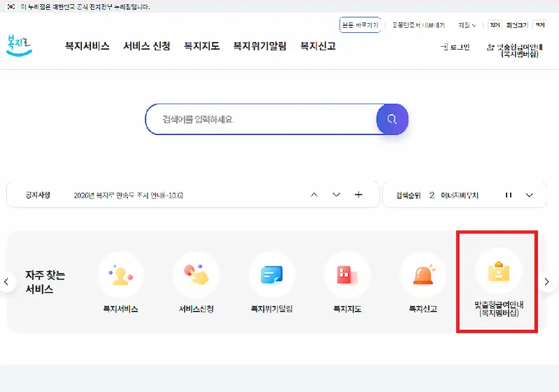Click 공동인증서 내보내기 link
559x392 pixels.
pyautogui.click(x=419, y=25)
